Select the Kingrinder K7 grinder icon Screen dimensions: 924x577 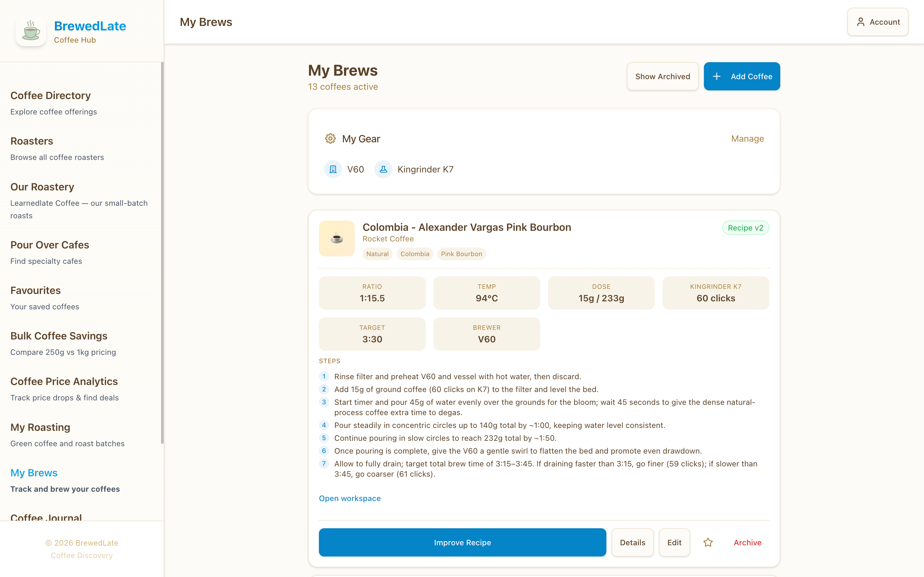click(383, 169)
